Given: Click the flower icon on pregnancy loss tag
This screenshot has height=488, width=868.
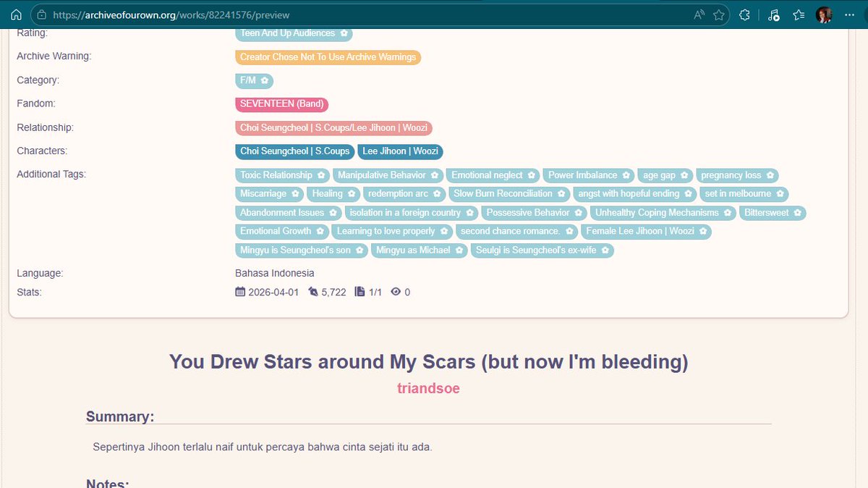Looking at the screenshot, I should click(x=770, y=175).
